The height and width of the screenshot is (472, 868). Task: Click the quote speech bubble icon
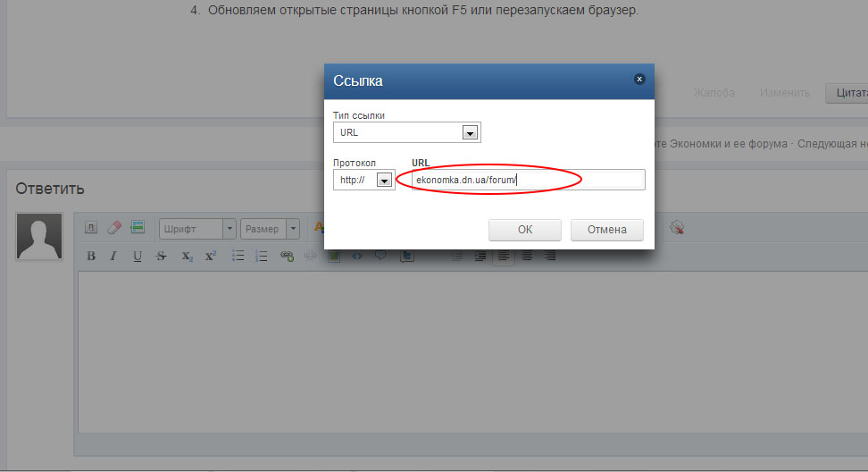pyautogui.click(x=380, y=256)
